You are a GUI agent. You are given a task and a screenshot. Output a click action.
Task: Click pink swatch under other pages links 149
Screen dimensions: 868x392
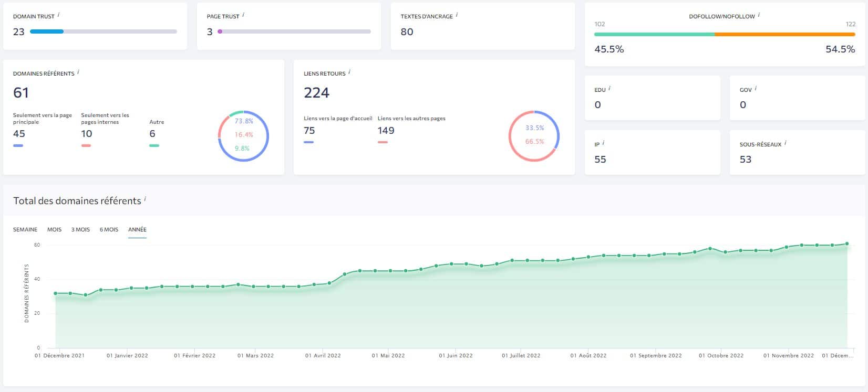pyautogui.click(x=383, y=142)
